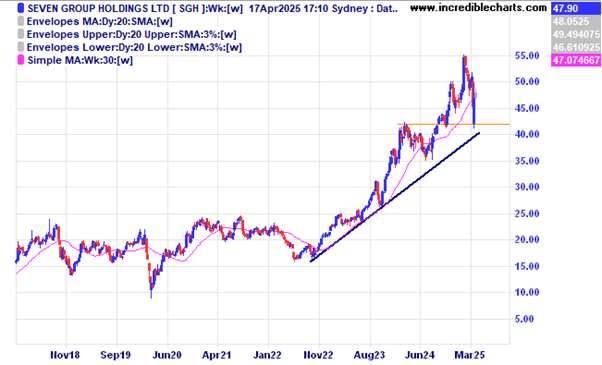
Task: Click the Mar25 date axis label
Action: point(470,355)
